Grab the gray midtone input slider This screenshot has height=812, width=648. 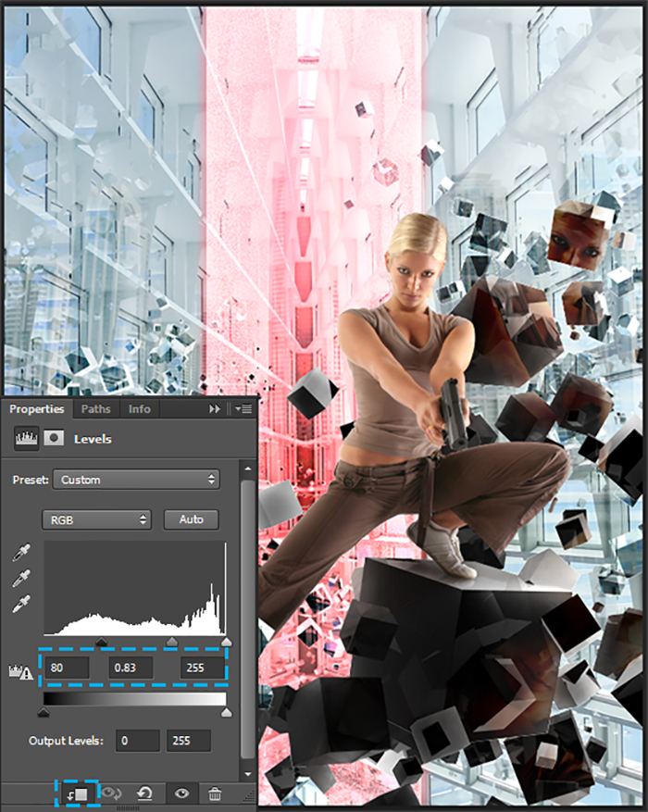point(171,643)
